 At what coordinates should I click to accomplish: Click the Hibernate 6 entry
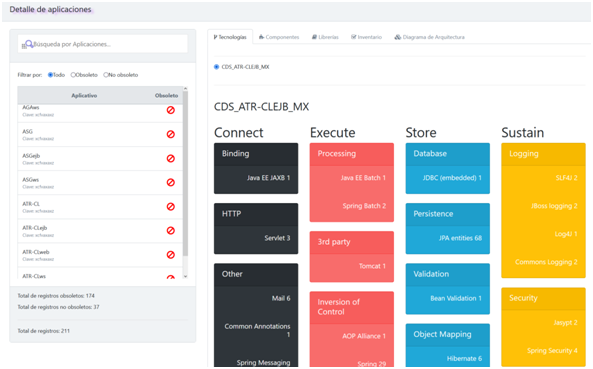click(x=464, y=358)
